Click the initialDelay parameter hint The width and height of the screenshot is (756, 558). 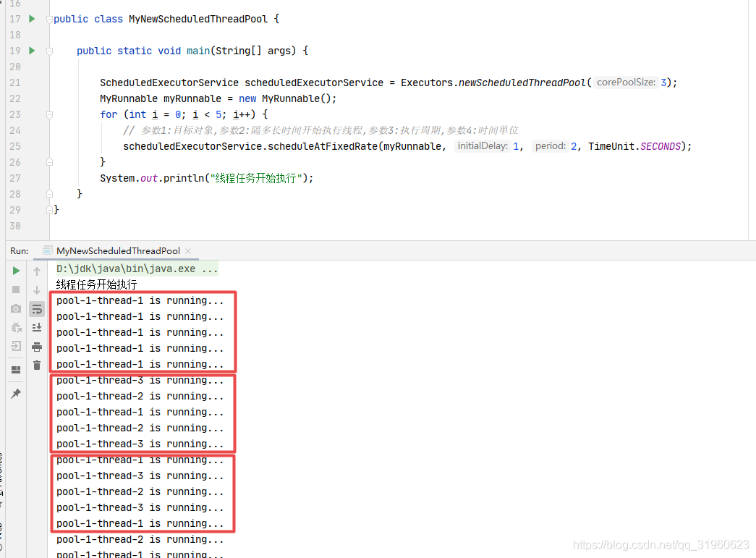tap(482, 146)
